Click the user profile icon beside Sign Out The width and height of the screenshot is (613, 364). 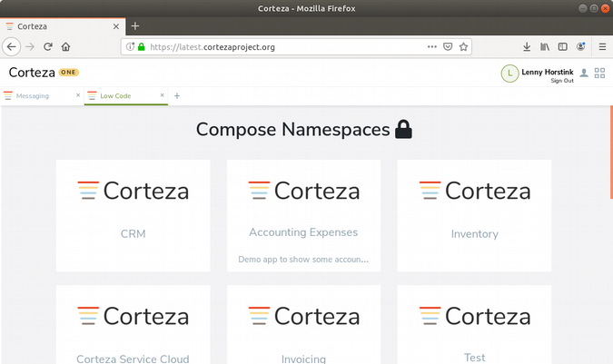tap(584, 73)
